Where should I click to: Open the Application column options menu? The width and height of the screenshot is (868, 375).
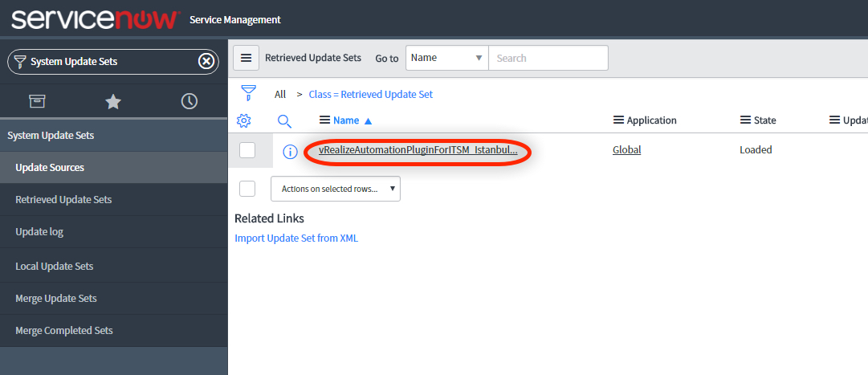pos(618,120)
